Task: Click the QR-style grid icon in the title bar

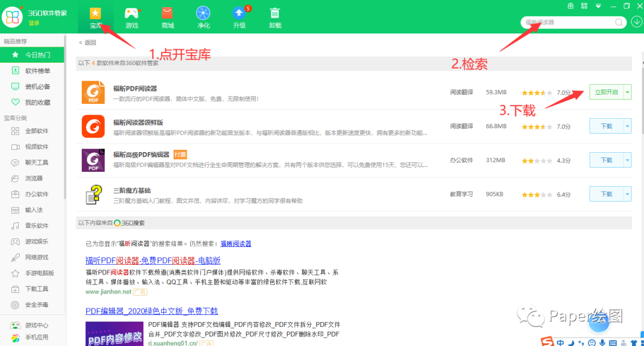Action: coord(584,6)
